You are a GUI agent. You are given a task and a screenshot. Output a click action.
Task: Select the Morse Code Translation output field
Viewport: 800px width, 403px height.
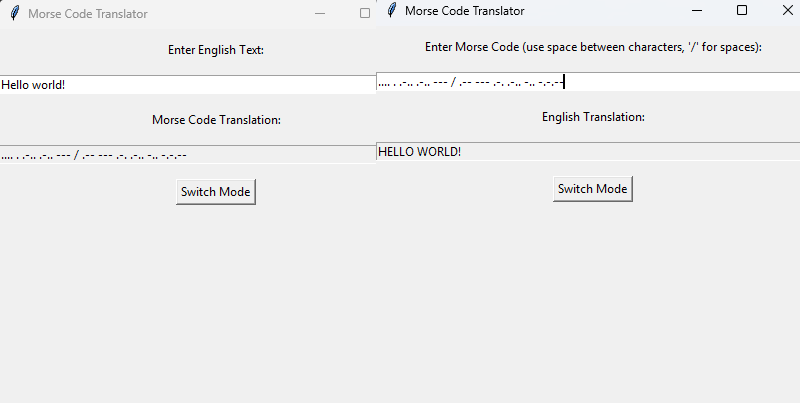pyautogui.click(x=188, y=155)
